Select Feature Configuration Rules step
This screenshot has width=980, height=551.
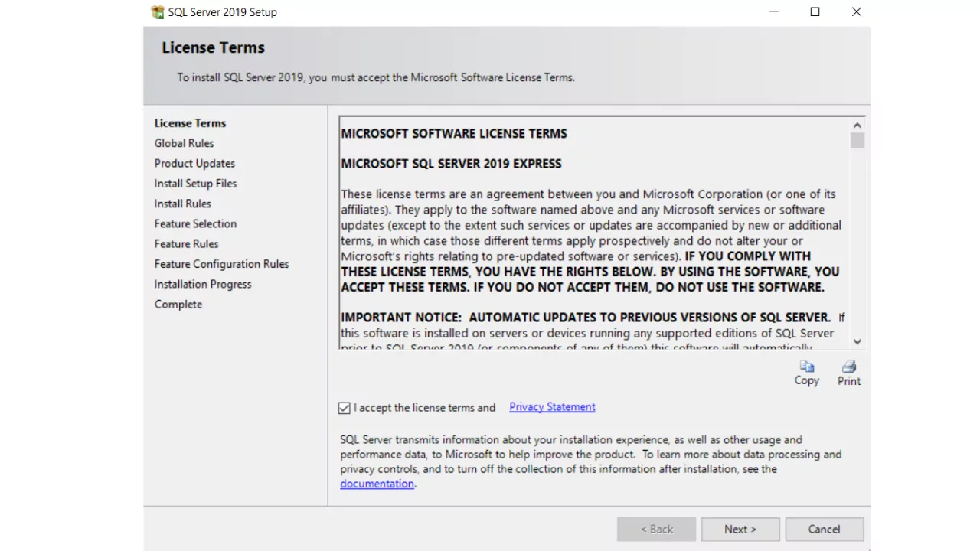(221, 264)
